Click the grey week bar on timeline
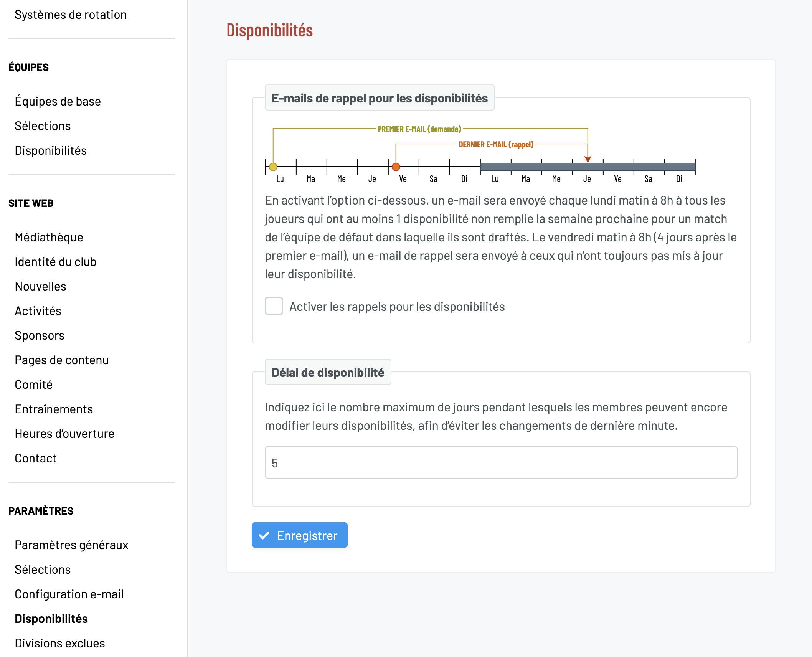This screenshot has width=812, height=657. [x=588, y=167]
